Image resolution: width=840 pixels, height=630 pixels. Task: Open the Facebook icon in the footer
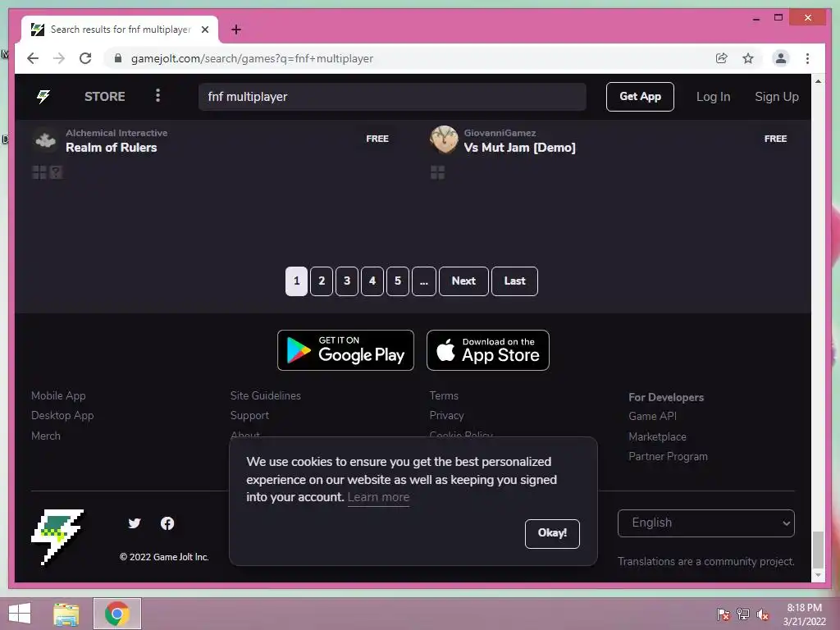coord(167,523)
